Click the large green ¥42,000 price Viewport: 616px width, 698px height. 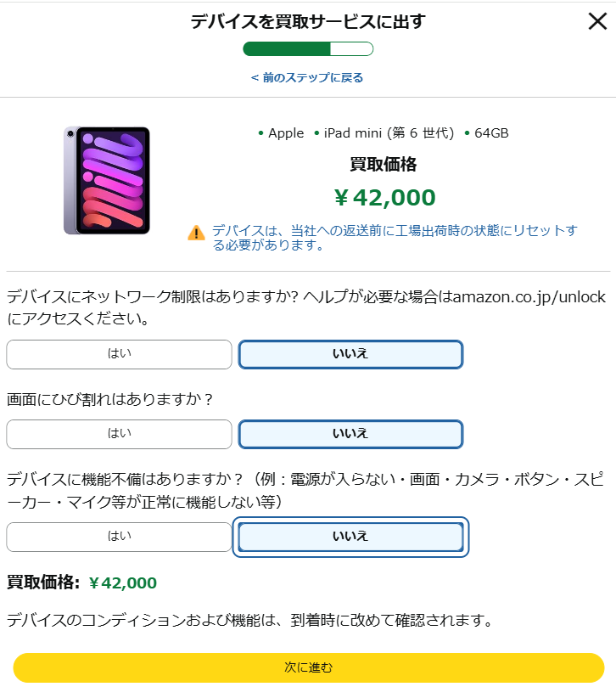[x=385, y=198]
